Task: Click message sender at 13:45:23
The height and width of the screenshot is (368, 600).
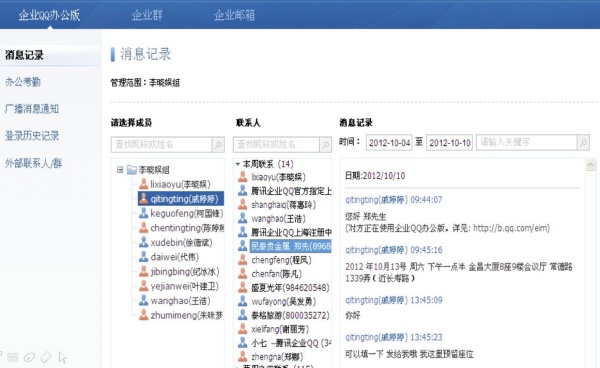Action: [378, 337]
